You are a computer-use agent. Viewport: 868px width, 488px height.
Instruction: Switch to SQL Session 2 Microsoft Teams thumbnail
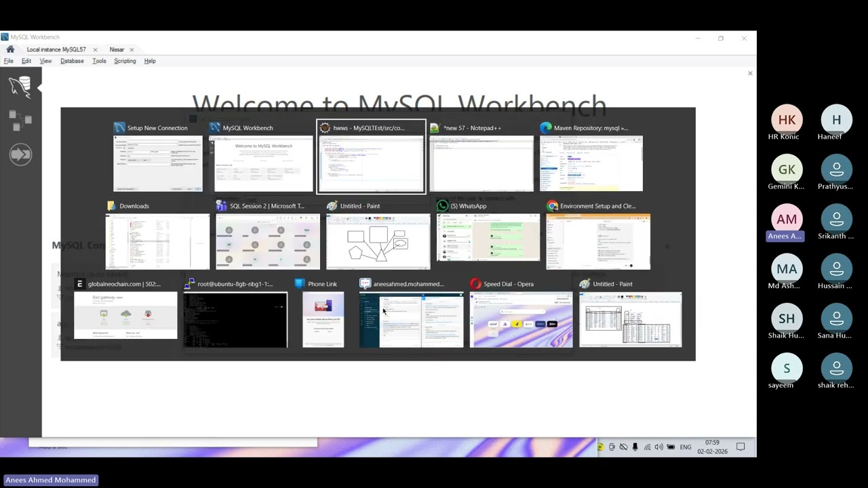[268, 241]
